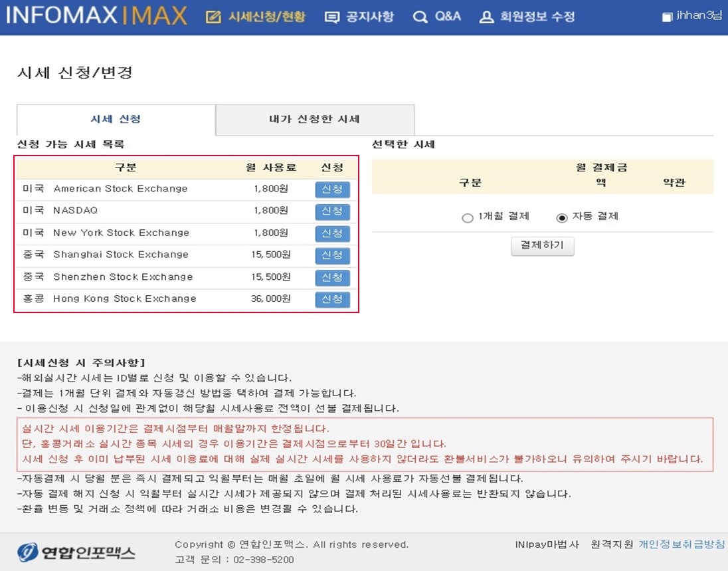Select the 1개월 결제 radio option
Image resolution: width=728 pixels, height=571 pixels.
coord(468,217)
